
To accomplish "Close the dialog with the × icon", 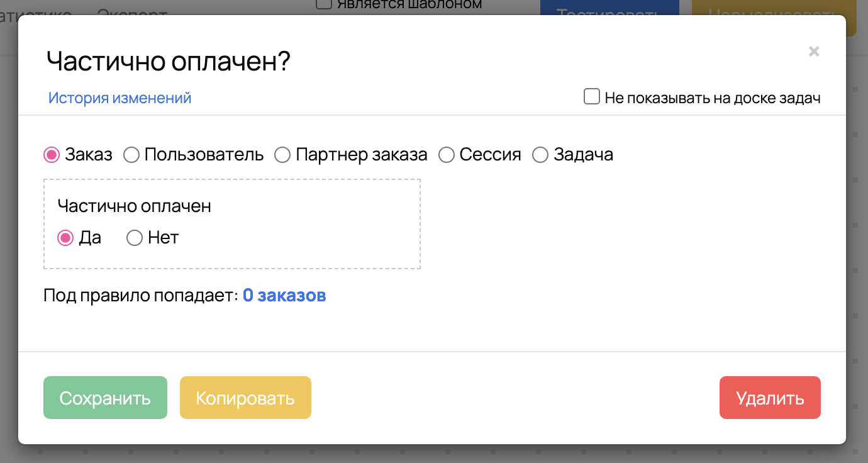I will [814, 52].
